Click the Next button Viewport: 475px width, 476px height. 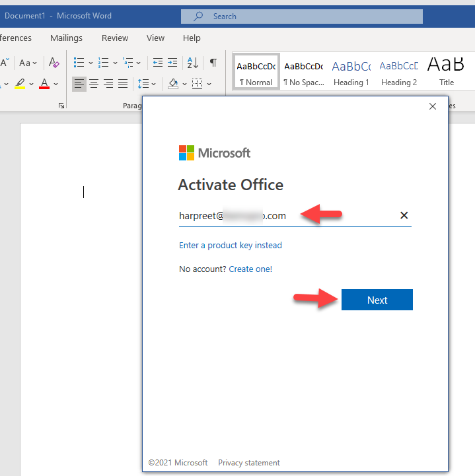[377, 300]
